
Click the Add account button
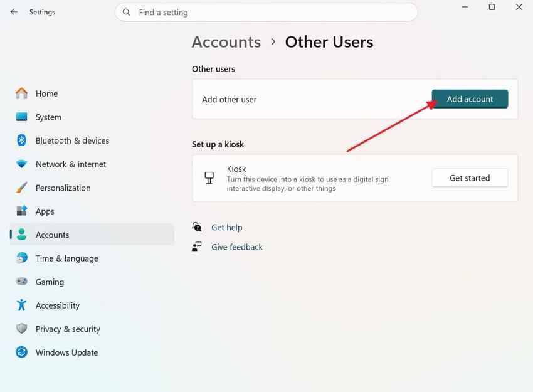[470, 99]
